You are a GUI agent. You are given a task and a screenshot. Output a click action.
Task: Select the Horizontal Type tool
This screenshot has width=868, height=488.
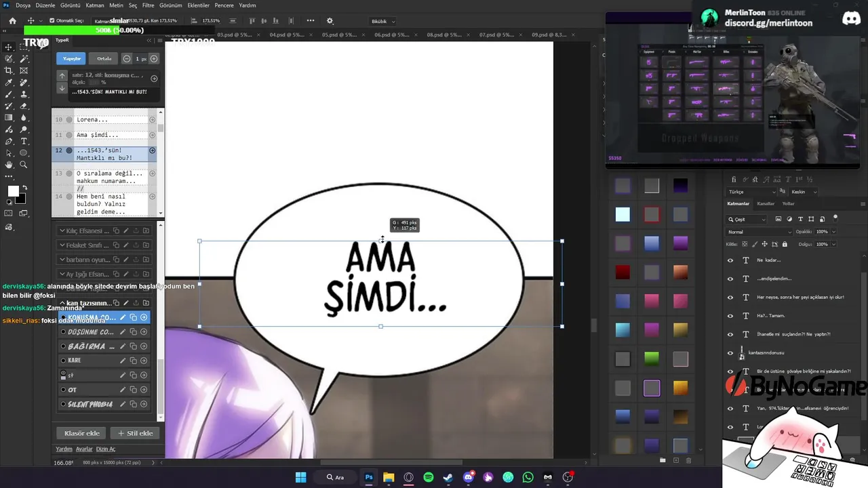coord(24,141)
